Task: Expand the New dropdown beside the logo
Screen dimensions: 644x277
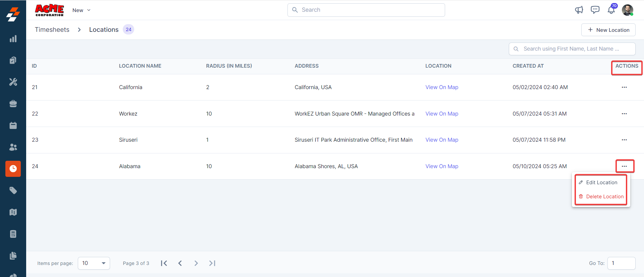Action: pos(82,10)
